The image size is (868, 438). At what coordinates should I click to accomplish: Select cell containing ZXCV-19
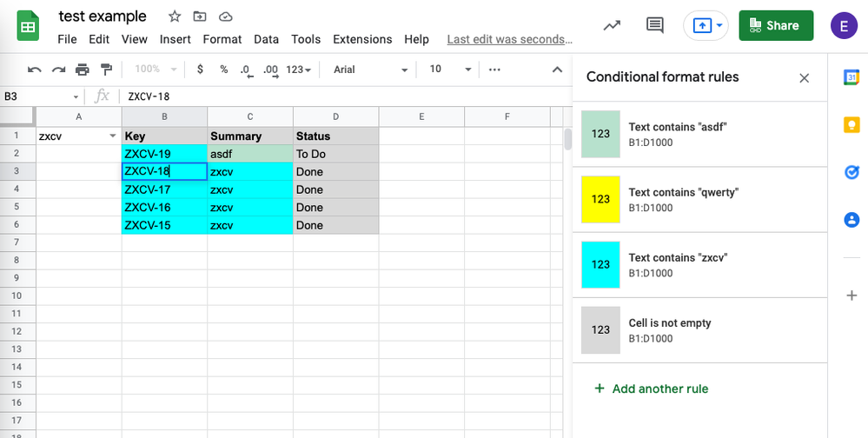[164, 154]
